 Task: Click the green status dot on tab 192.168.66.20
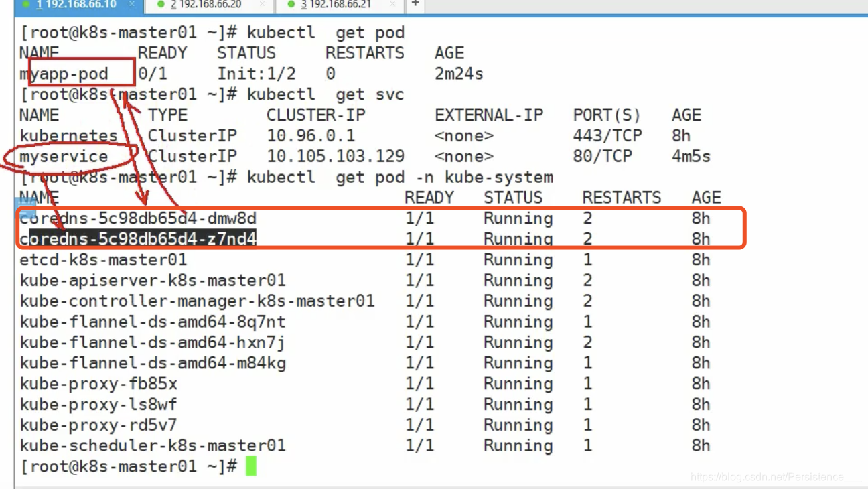160,5
